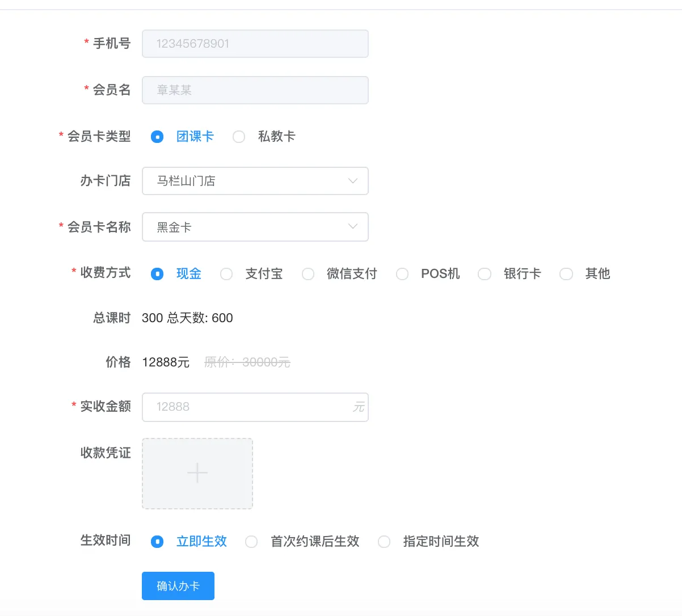Select 微信支付 payment option

pyautogui.click(x=308, y=274)
